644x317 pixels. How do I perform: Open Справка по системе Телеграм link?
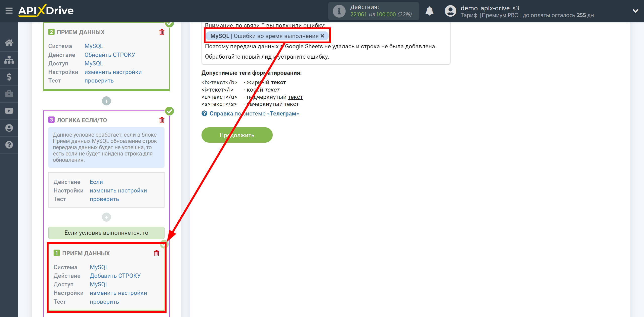point(254,114)
